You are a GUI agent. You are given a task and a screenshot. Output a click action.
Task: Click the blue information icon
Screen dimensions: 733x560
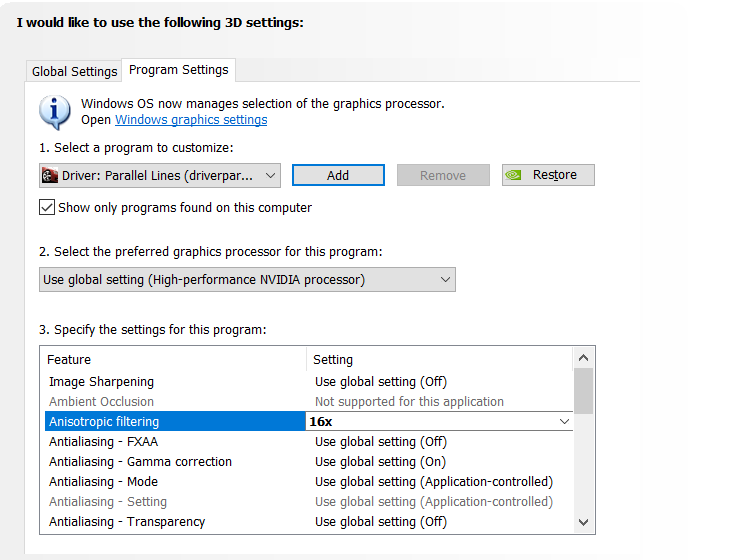pyautogui.click(x=55, y=111)
